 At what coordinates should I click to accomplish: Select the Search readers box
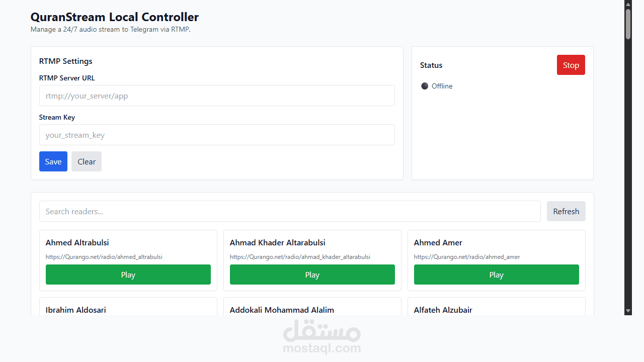click(290, 211)
